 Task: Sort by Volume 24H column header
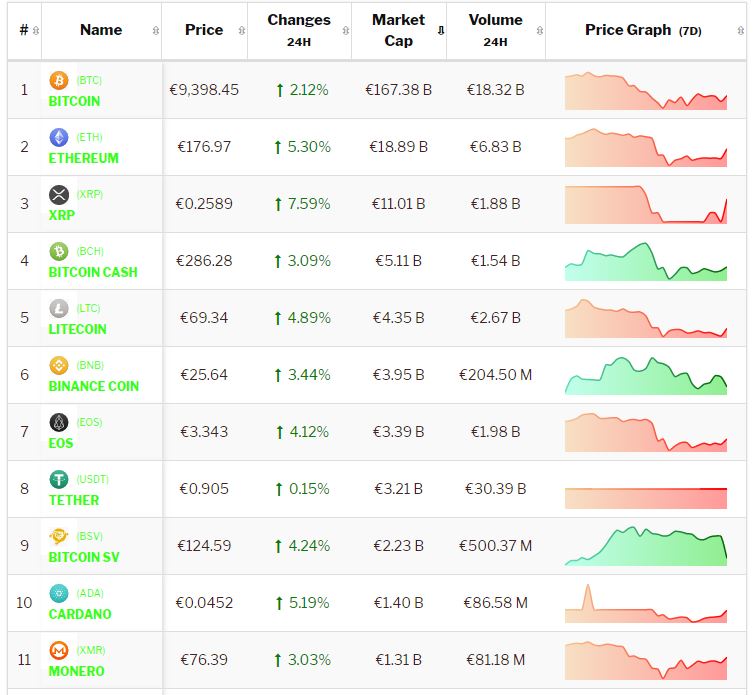pos(495,30)
